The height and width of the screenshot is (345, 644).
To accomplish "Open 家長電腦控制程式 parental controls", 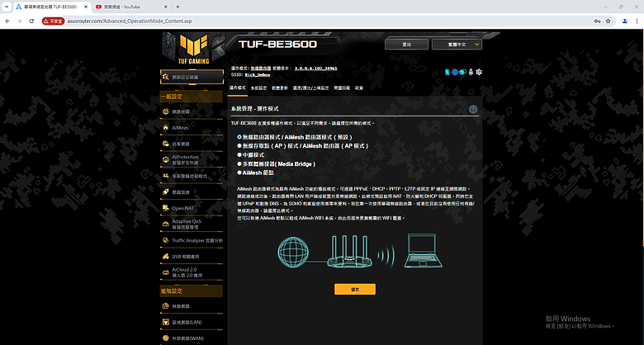I will pos(192,176).
